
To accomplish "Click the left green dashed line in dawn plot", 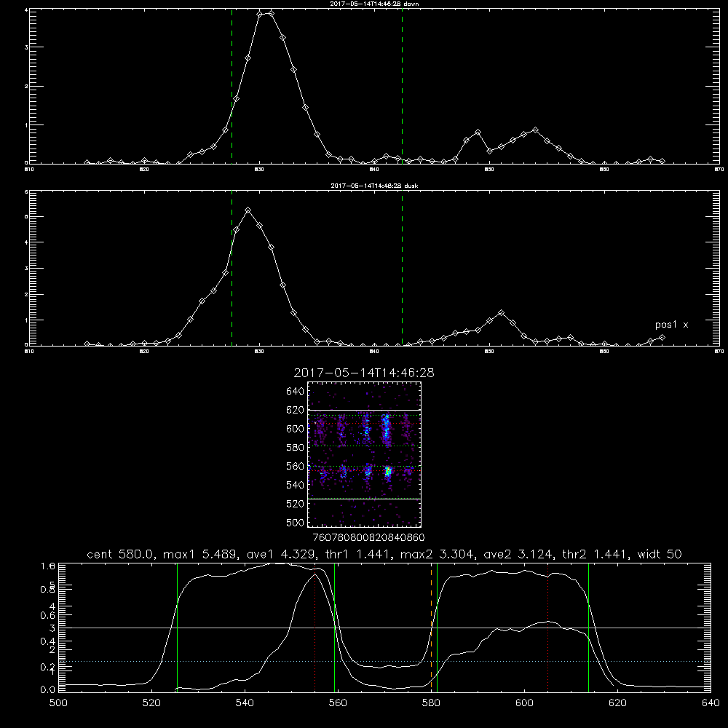I will pyautogui.click(x=232, y=86).
